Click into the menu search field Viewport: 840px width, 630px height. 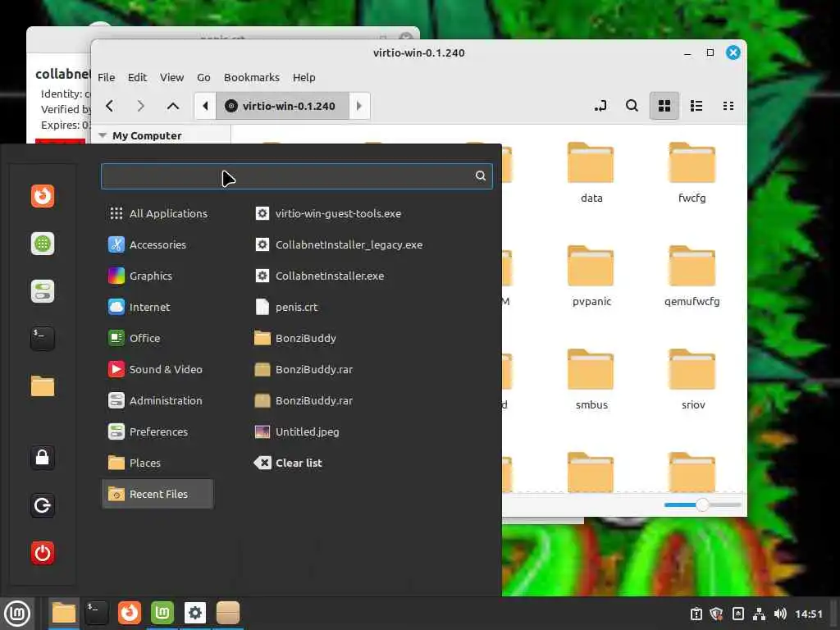click(x=296, y=176)
